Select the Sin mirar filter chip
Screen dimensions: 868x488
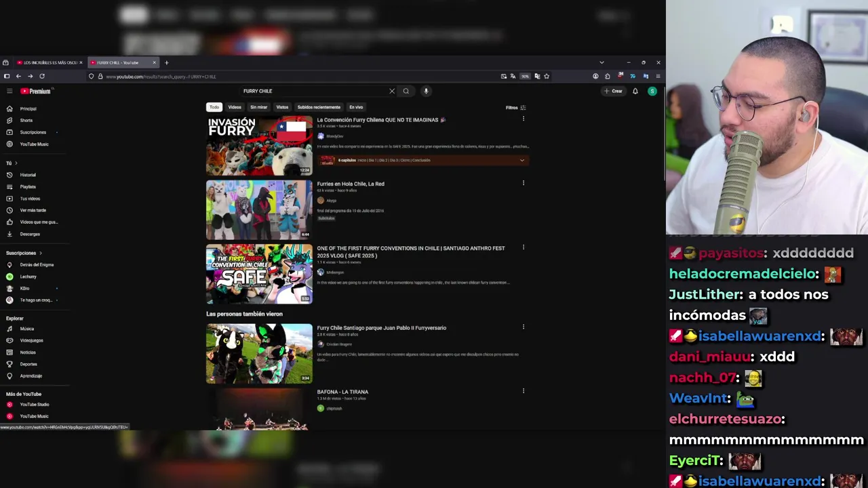[258, 107]
